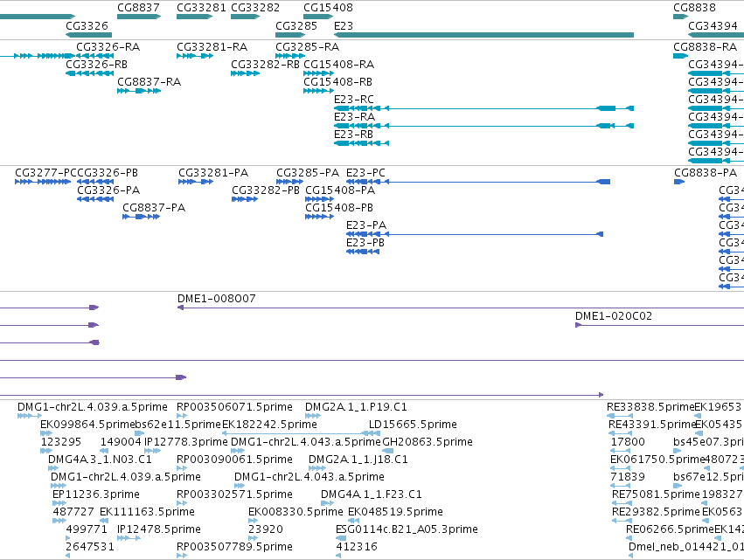The image size is (744, 560).
Task: Select the EK111163.5prime EST label
Action: (x=147, y=512)
